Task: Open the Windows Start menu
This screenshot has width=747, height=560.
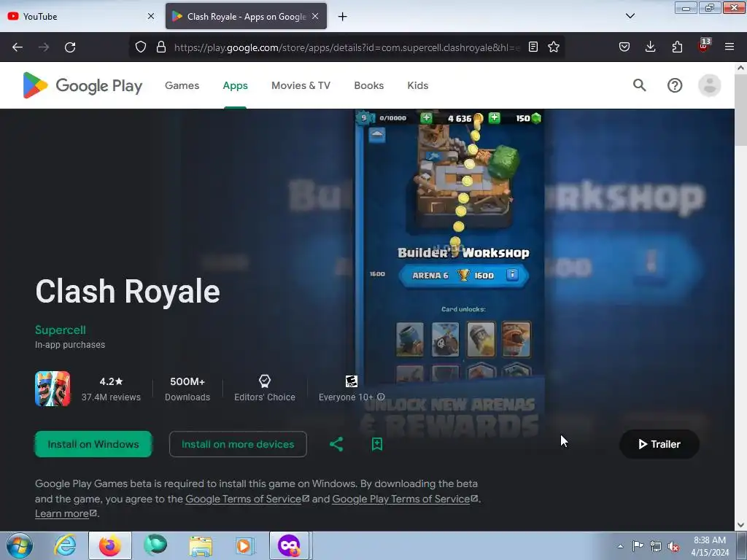Action: pos(20,545)
